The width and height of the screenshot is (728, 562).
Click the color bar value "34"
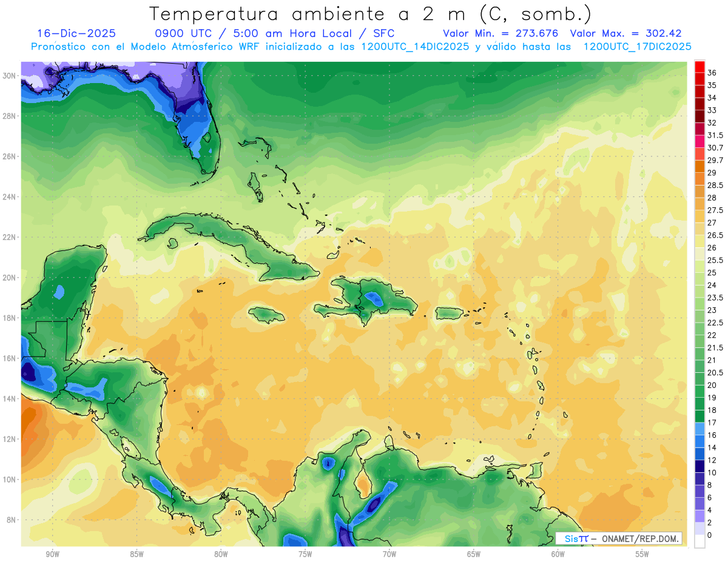pyautogui.click(x=712, y=98)
